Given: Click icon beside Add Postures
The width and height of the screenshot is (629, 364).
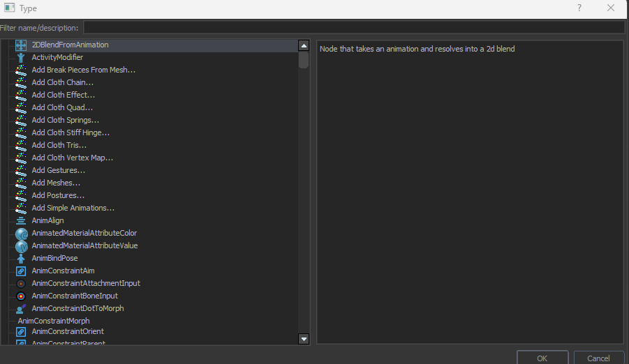Looking at the screenshot, I should tap(21, 195).
